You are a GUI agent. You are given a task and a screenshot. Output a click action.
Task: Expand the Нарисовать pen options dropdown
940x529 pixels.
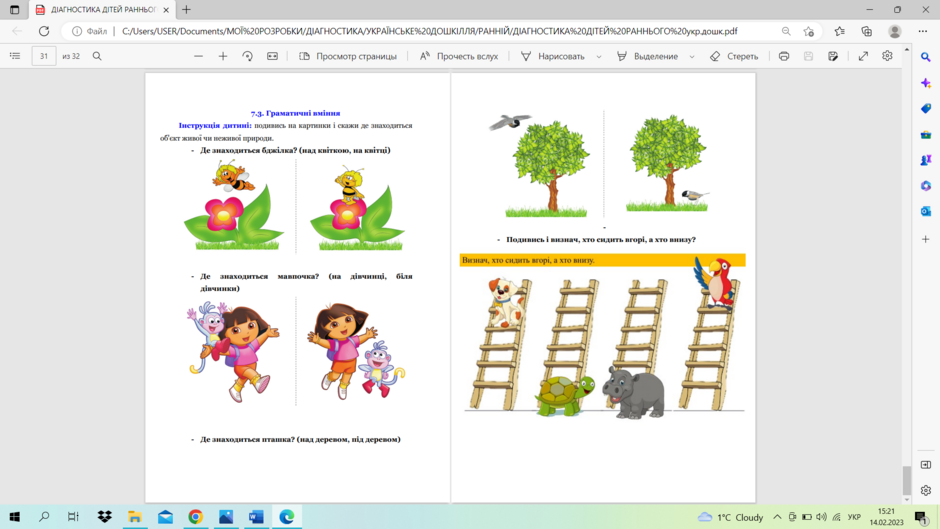point(598,56)
